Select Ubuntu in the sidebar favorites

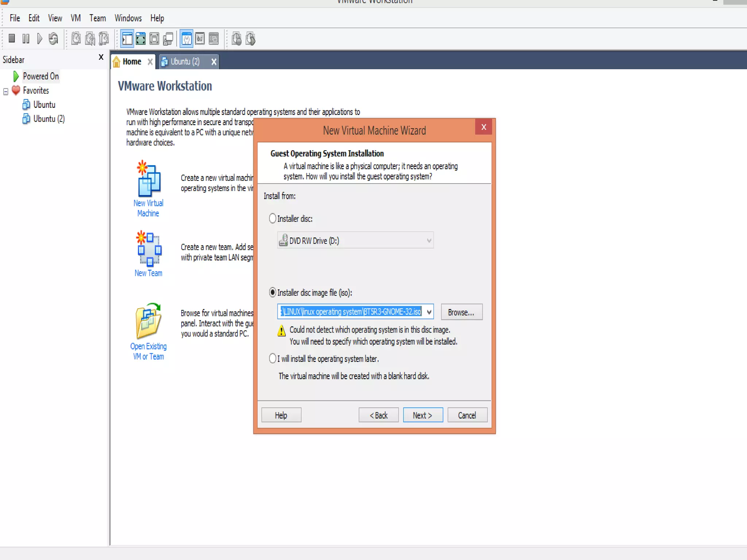(x=44, y=105)
